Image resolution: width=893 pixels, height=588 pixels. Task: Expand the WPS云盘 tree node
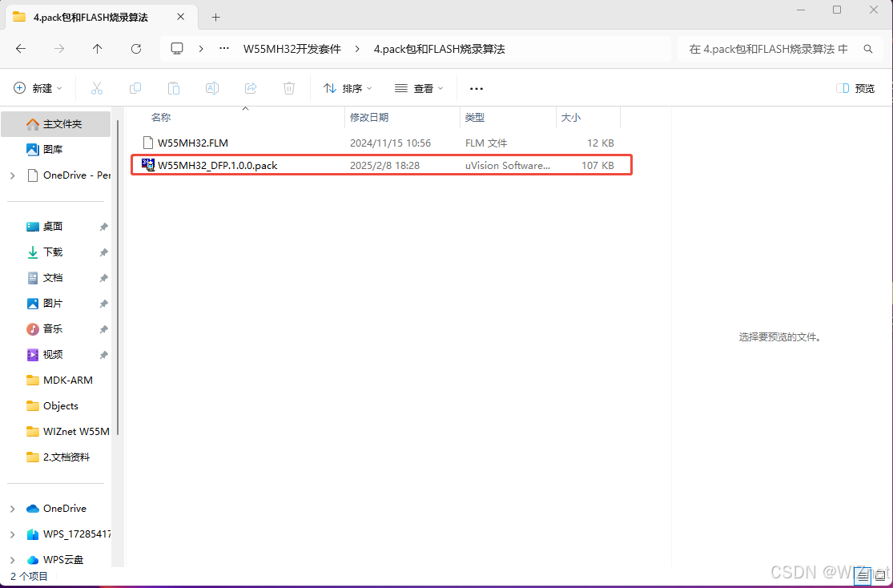[x=13, y=560]
